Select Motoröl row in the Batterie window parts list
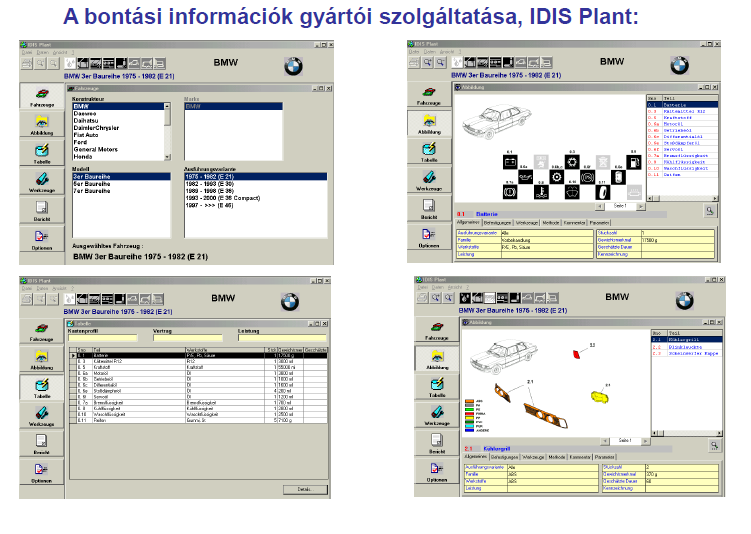751x534 pixels. 683,124
